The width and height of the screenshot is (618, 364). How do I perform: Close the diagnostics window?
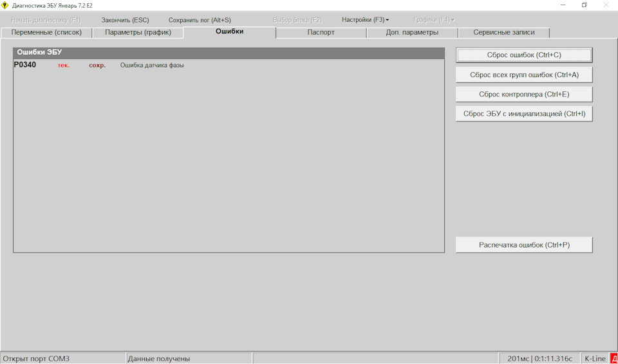pyautogui.click(x=606, y=5)
